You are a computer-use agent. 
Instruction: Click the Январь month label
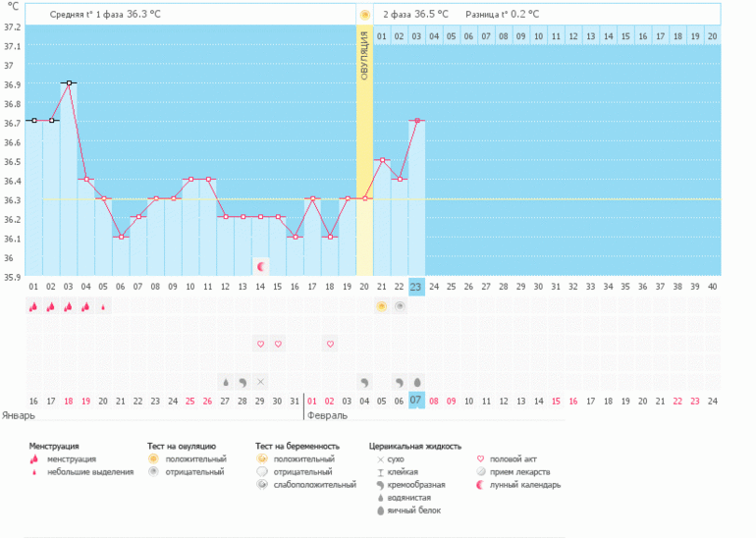point(19,415)
